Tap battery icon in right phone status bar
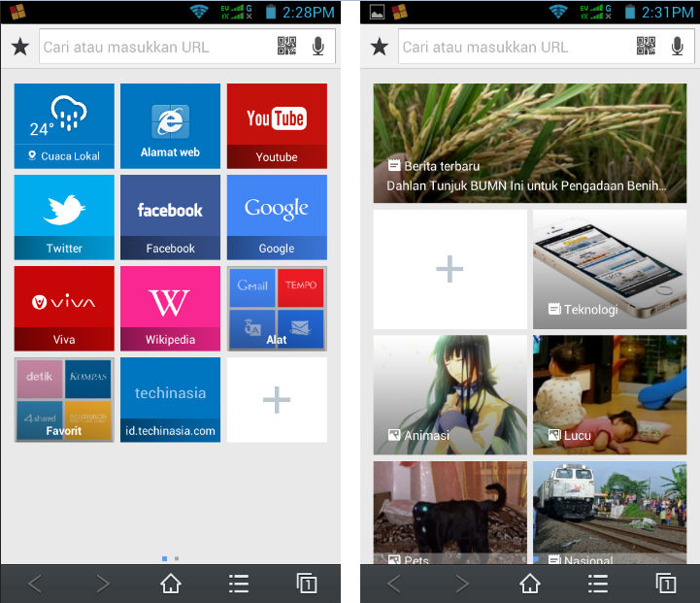This screenshot has width=700, height=603. coord(630,12)
